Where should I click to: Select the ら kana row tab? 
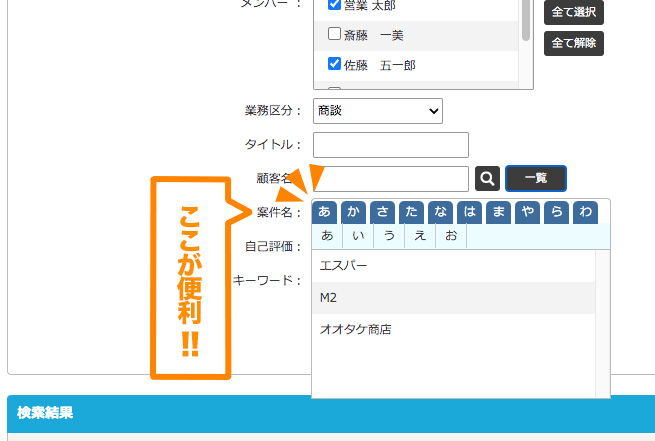(x=556, y=212)
